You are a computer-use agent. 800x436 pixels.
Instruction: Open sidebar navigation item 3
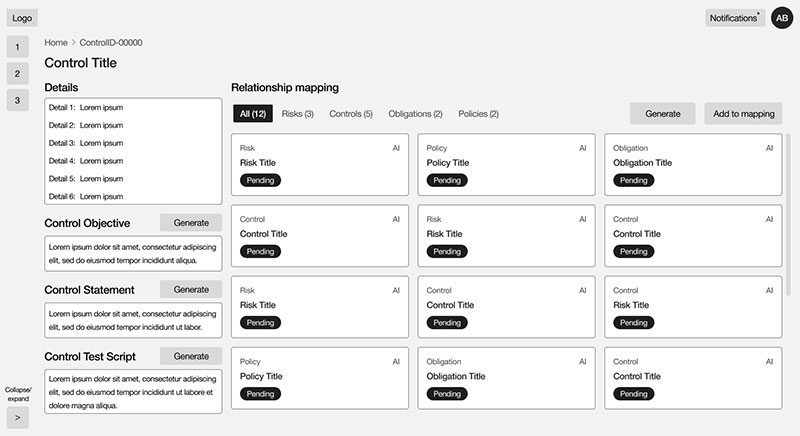pyautogui.click(x=17, y=100)
